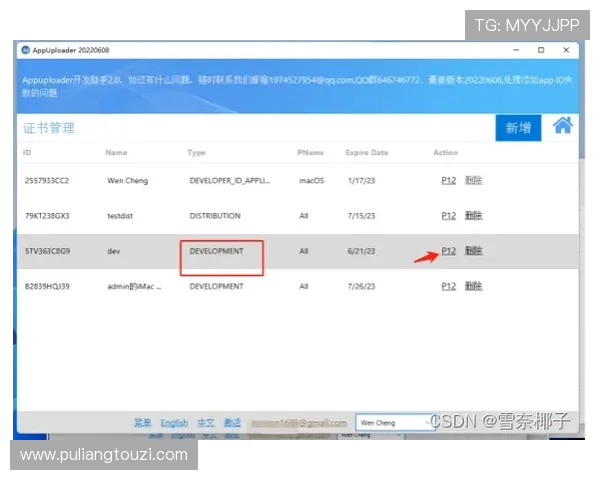Screen dimensions: 600x480
Task: Click the name cell admin的iMac
Action: pyautogui.click(x=134, y=286)
